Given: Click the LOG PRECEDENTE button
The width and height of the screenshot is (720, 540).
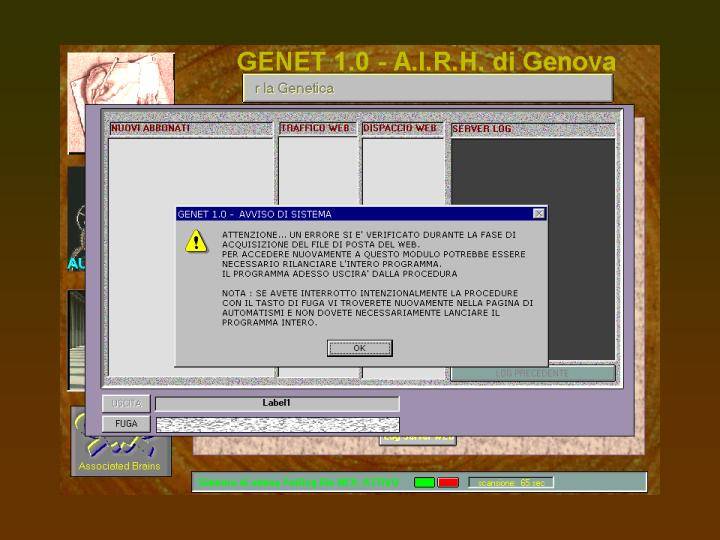Looking at the screenshot, I should pyautogui.click(x=532, y=373).
